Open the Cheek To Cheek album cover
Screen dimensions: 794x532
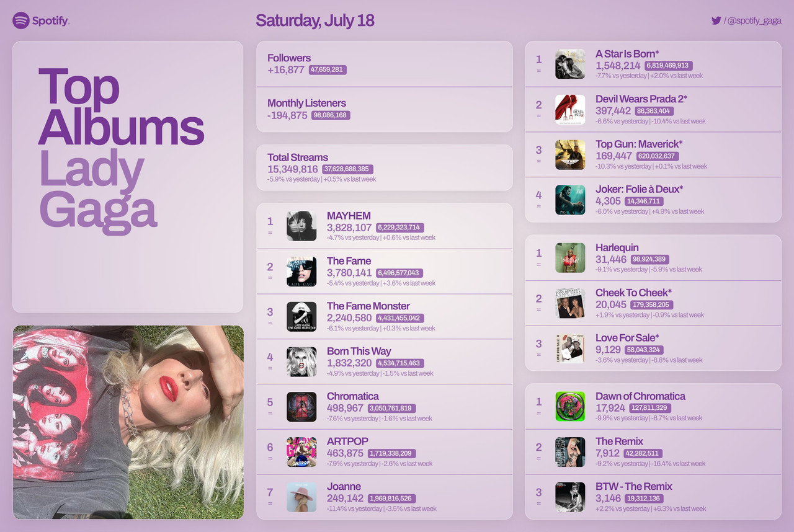[x=570, y=303]
